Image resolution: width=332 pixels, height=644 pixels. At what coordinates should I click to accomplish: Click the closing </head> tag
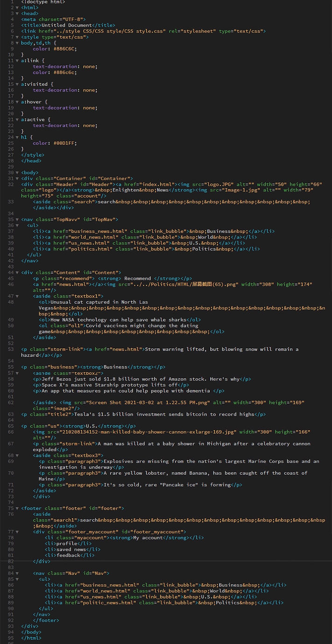click(31, 161)
